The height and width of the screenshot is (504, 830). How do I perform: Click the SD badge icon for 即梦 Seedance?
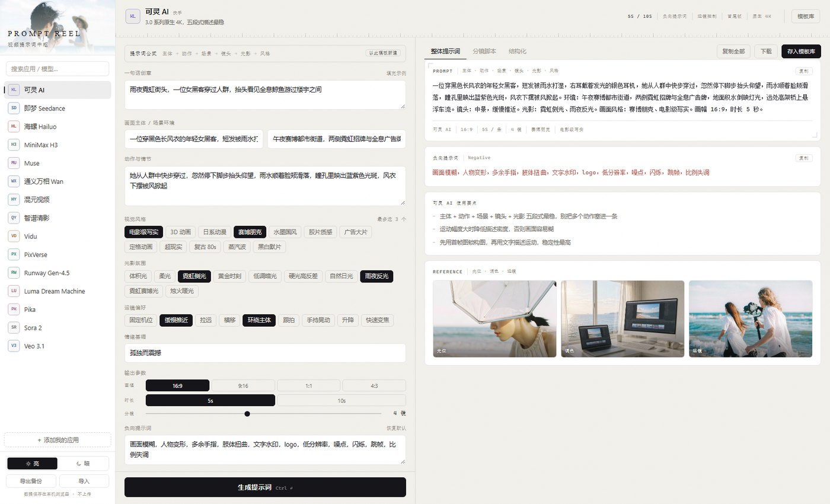coord(14,109)
